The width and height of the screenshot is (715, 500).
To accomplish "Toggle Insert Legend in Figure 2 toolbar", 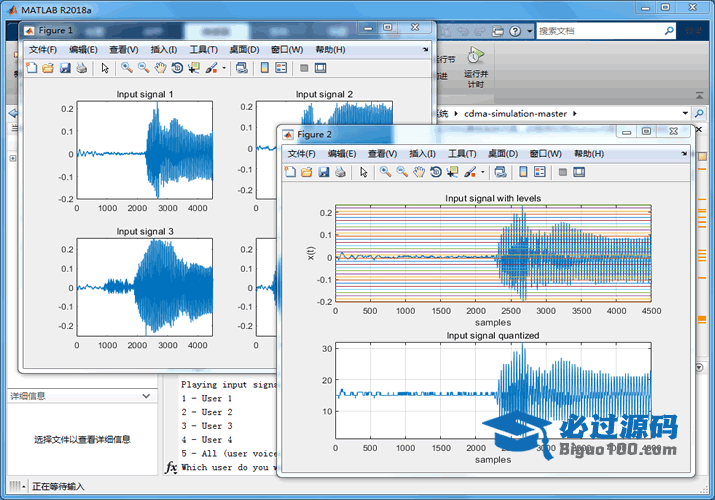I will click(x=539, y=172).
